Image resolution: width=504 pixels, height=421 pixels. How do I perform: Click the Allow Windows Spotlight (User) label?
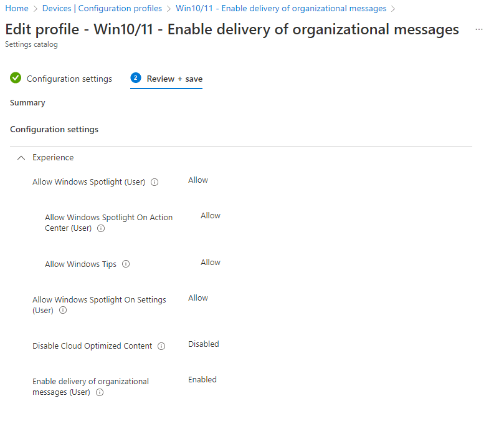tap(88, 182)
